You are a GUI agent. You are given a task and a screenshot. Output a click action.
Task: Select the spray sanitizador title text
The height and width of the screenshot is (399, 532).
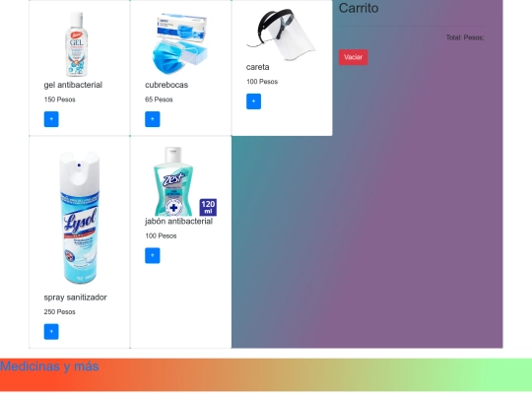pos(75,298)
